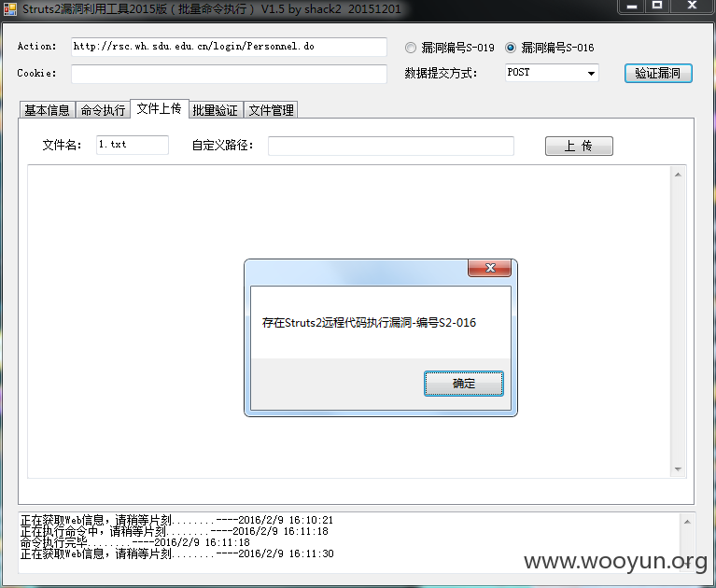This screenshot has width=716, height=588.
Task: Click the dialog message 存在Struts2远程代码执行漏洞-编号S2-016
Action: pyautogui.click(x=369, y=323)
